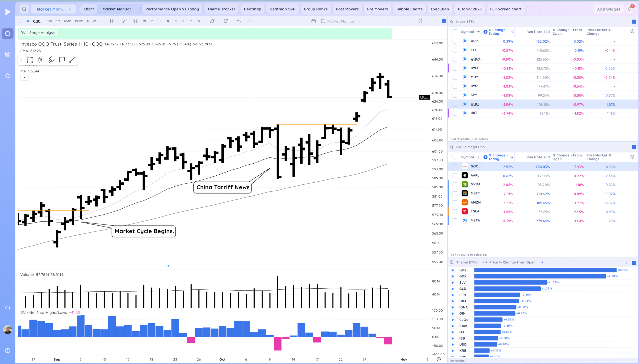Check the SPY row checkbox
The width and height of the screenshot is (639, 364).
click(x=455, y=95)
